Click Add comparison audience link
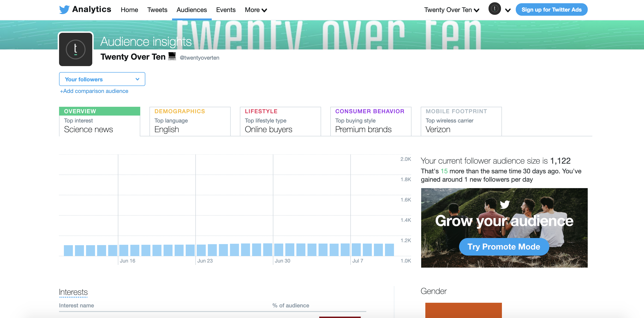The height and width of the screenshot is (318, 644). point(94,91)
